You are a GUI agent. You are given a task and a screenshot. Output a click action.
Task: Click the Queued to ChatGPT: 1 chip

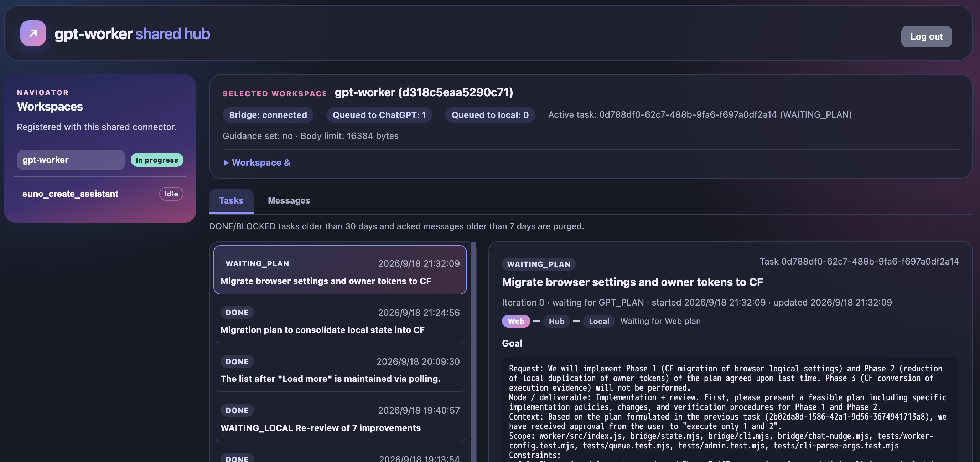(379, 115)
